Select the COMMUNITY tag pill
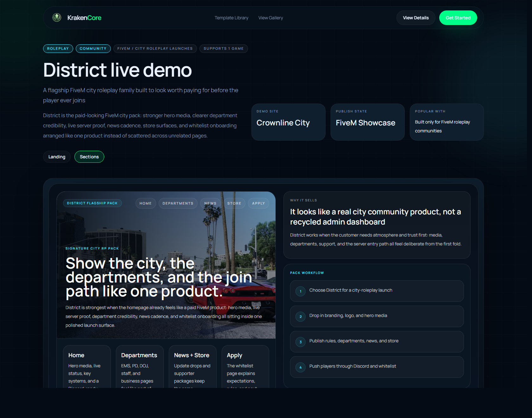 point(93,48)
